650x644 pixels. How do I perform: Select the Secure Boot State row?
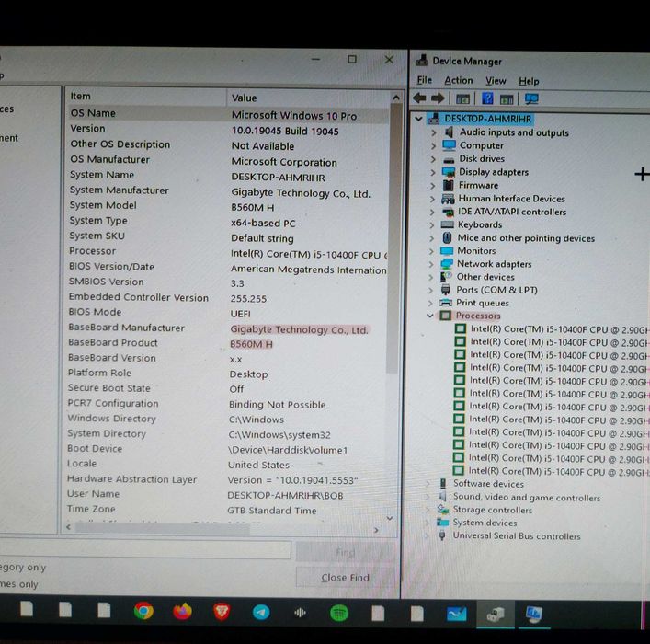[226, 388]
